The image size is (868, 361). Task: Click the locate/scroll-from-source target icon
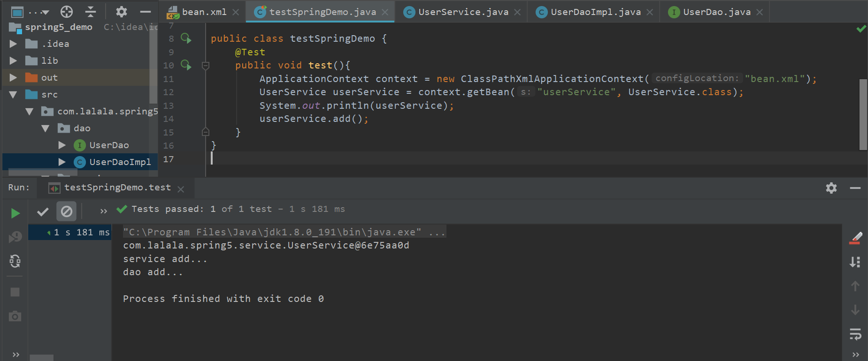tap(67, 12)
